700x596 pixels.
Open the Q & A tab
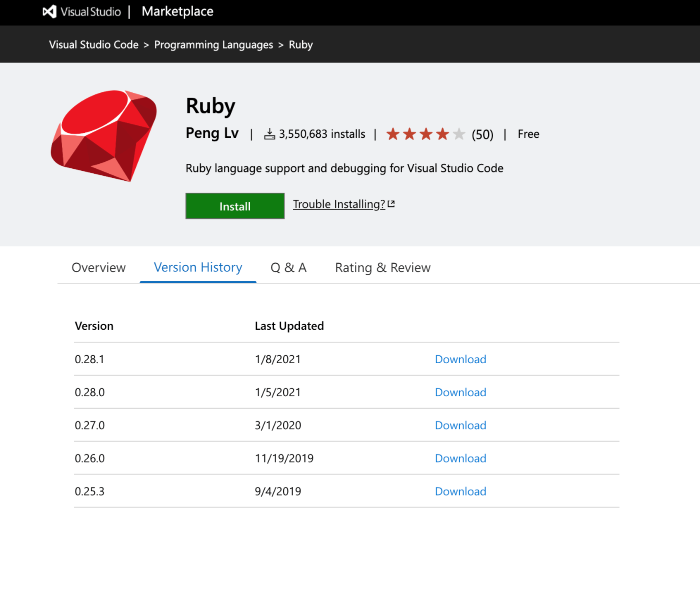288,267
